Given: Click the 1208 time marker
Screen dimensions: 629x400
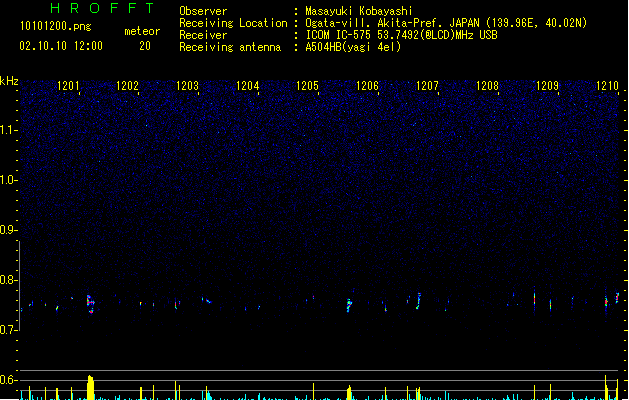Looking at the screenshot, I should coord(487,86).
